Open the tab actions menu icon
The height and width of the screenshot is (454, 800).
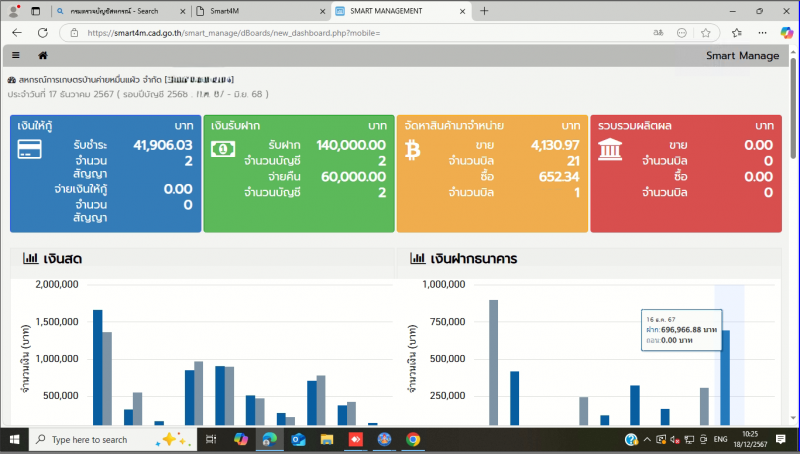pos(35,11)
